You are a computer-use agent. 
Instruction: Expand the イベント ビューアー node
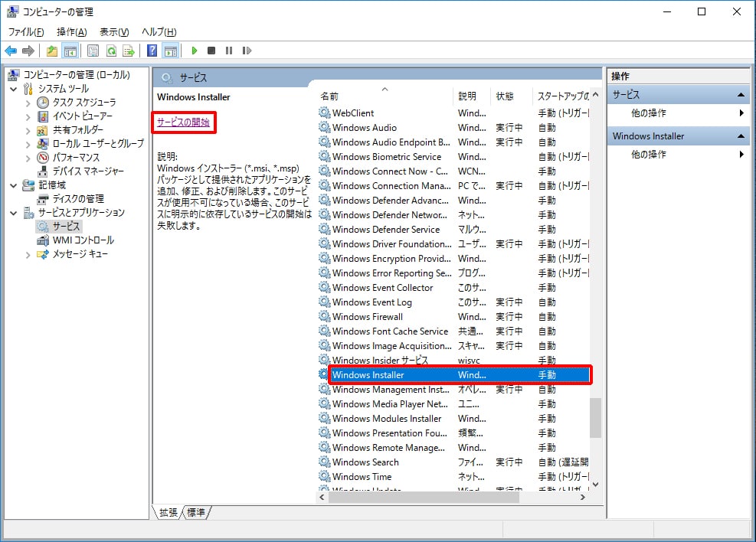(x=28, y=116)
